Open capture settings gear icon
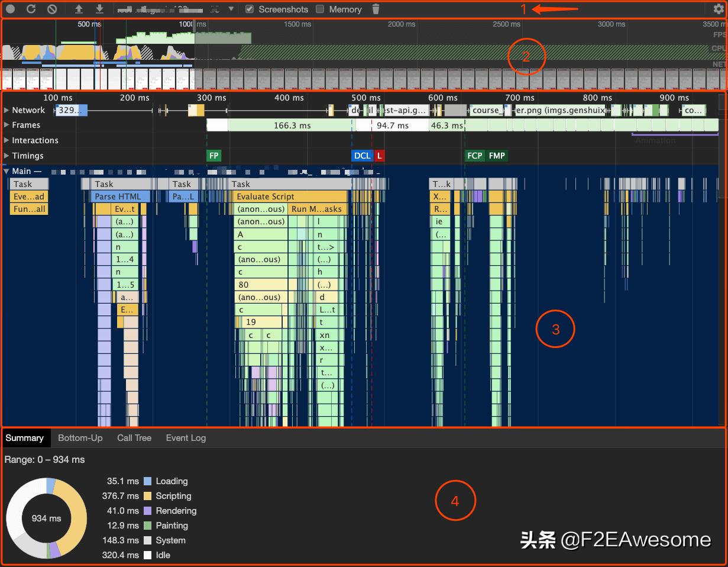728x567 pixels. tap(719, 9)
